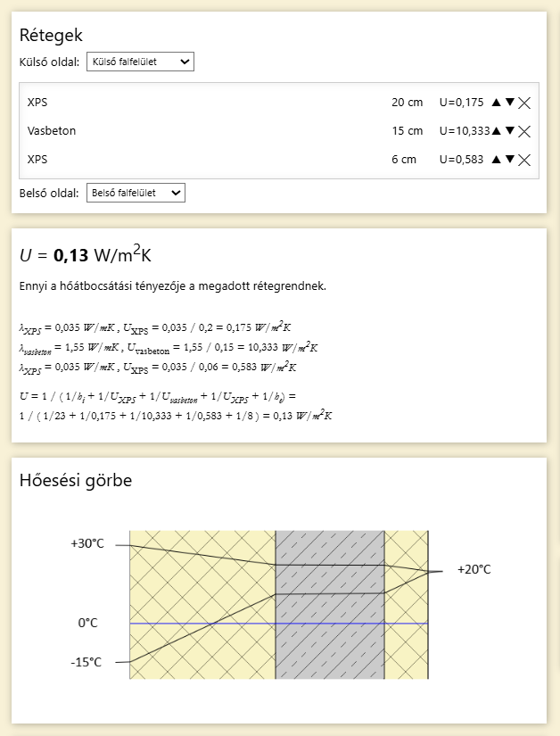This screenshot has width=560, height=736.
Task: Move the 6 cm XPS layer up
Action: (x=497, y=160)
